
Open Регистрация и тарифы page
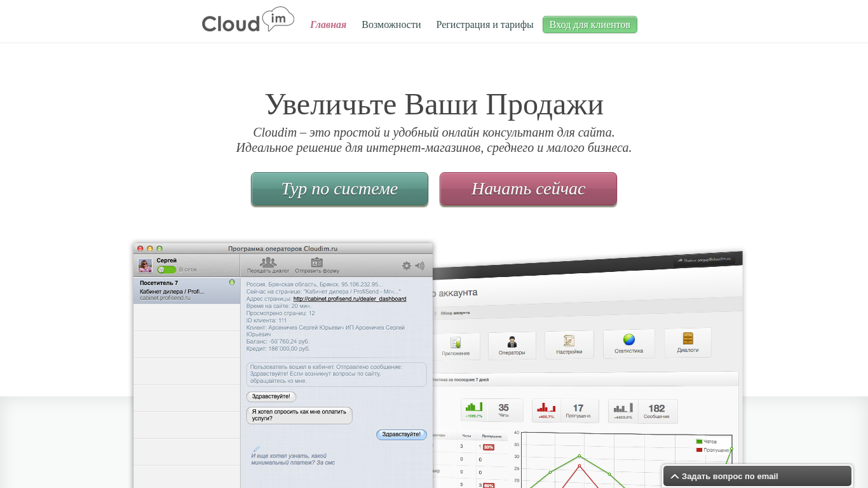[485, 25]
